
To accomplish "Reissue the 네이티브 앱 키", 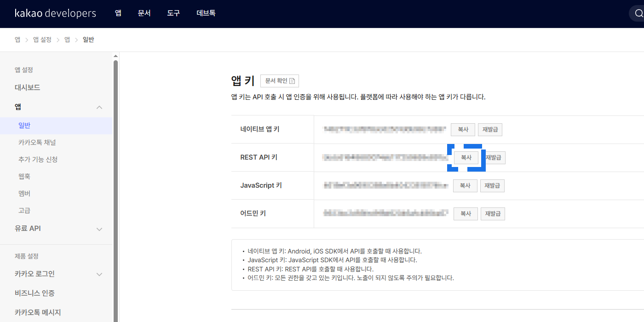I will 490,130.
